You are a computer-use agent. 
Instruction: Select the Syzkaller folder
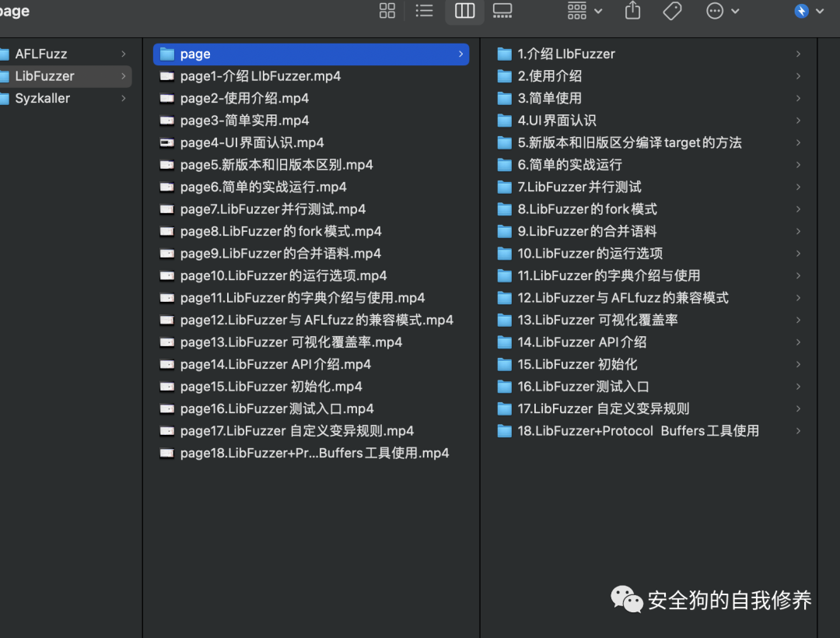(65, 99)
